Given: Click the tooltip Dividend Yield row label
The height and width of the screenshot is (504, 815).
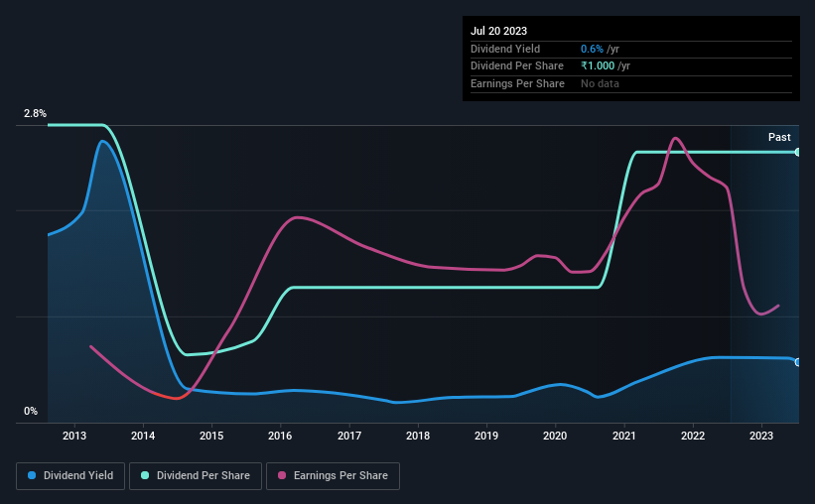Looking at the screenshot, I should point(505,49).
